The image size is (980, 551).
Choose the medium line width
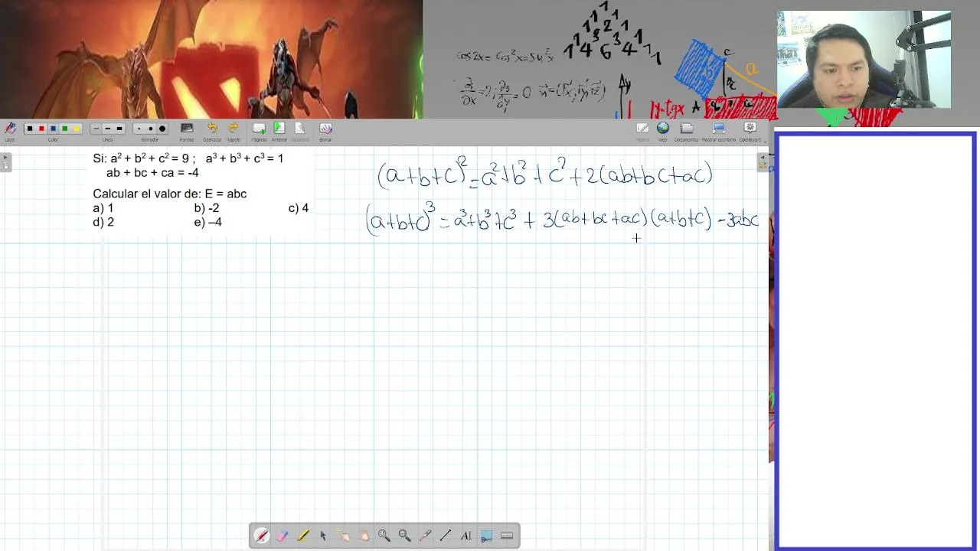tap(107, 129)
